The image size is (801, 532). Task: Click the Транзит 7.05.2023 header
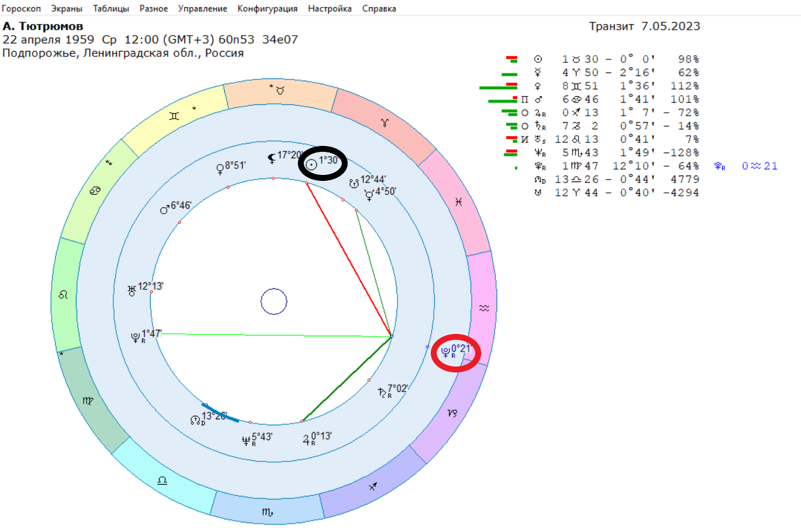(644, 26)
